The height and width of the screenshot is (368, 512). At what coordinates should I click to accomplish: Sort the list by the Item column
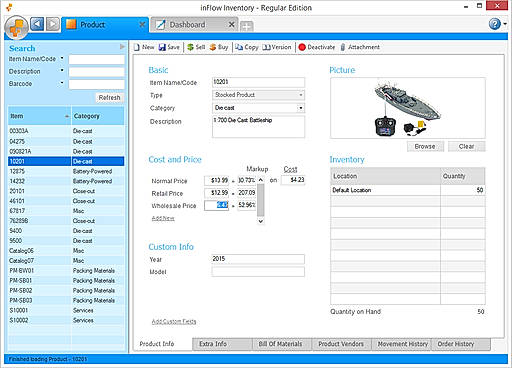pos(39,116)
